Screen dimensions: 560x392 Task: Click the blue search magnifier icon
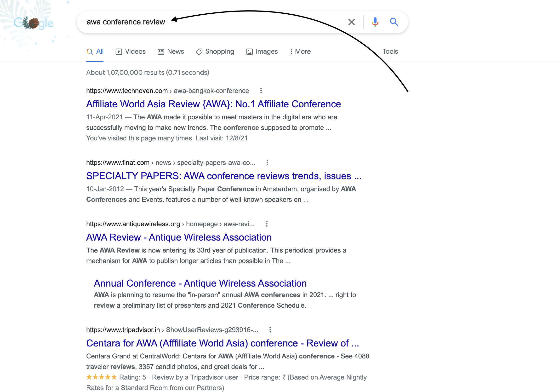[394, 22]
